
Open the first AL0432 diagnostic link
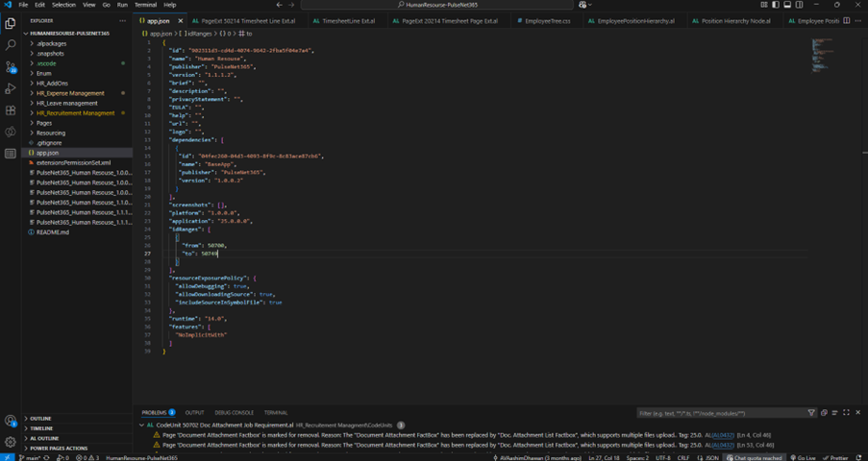(x=723, y=435)
